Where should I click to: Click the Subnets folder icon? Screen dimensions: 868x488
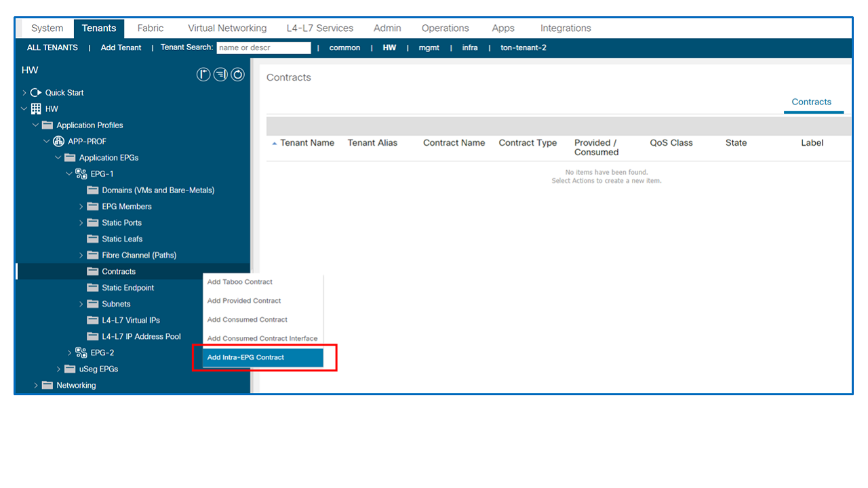point(93,304)
